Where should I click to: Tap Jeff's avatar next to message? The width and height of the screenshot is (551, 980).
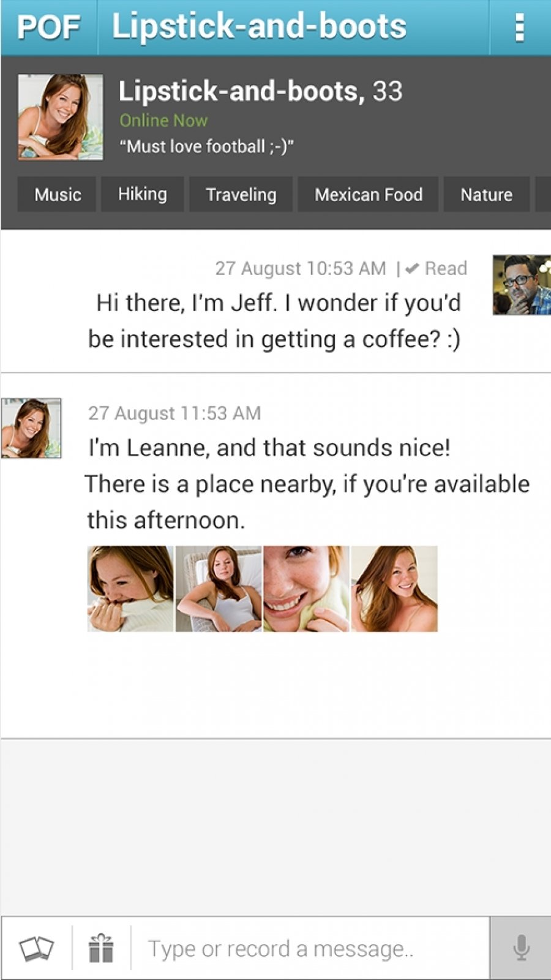tap(522, 285)
